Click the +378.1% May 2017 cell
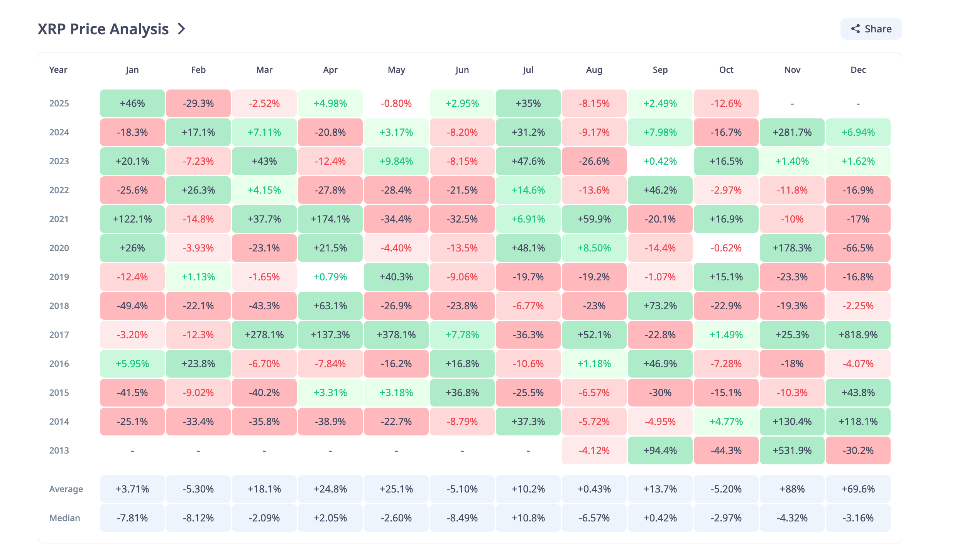This screenshot has height=560, width=957. pos(396,335)
